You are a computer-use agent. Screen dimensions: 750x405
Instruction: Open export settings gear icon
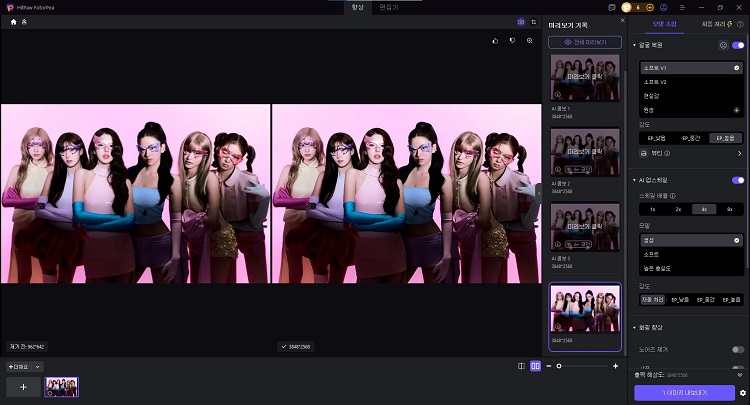(x=743, y=393)
